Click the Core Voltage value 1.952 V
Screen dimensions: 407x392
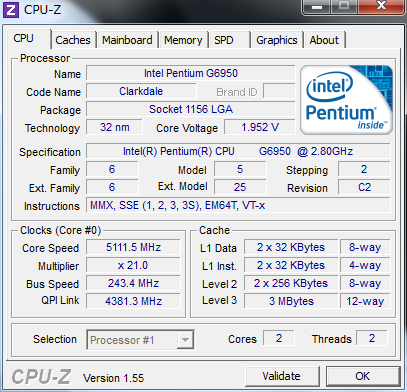tap(260, 127)
